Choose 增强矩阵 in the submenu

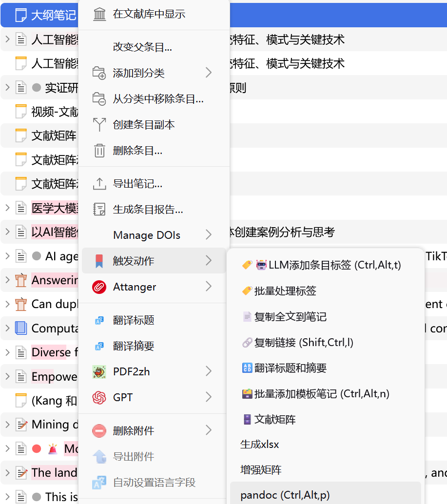point(326,470)
